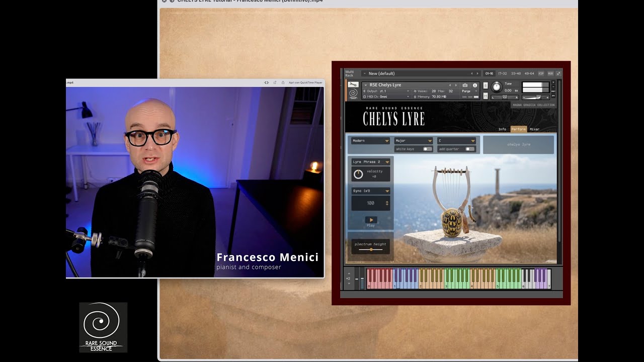This screenshot has height=362, width=644.
Task: Click the Play button for the phrase
Action: 371,220
